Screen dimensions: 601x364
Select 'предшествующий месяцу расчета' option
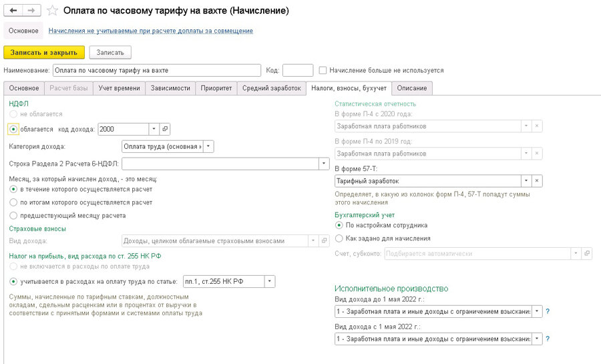point(13,215)
